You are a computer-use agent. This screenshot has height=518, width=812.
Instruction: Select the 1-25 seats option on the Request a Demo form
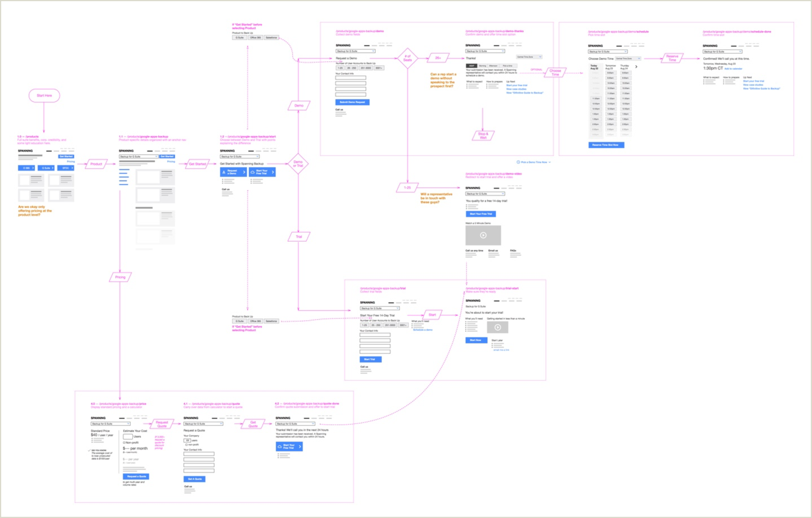tap(340, 68)
